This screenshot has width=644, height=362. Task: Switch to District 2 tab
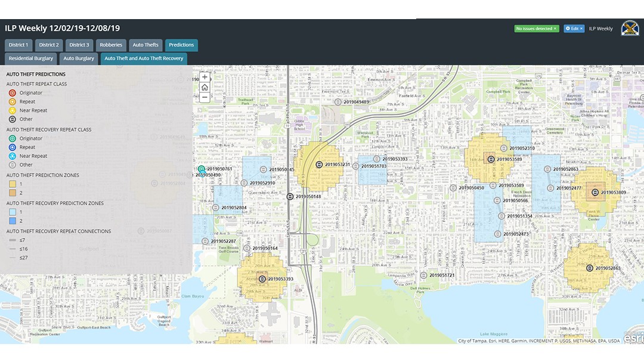[x=49, y=45]
